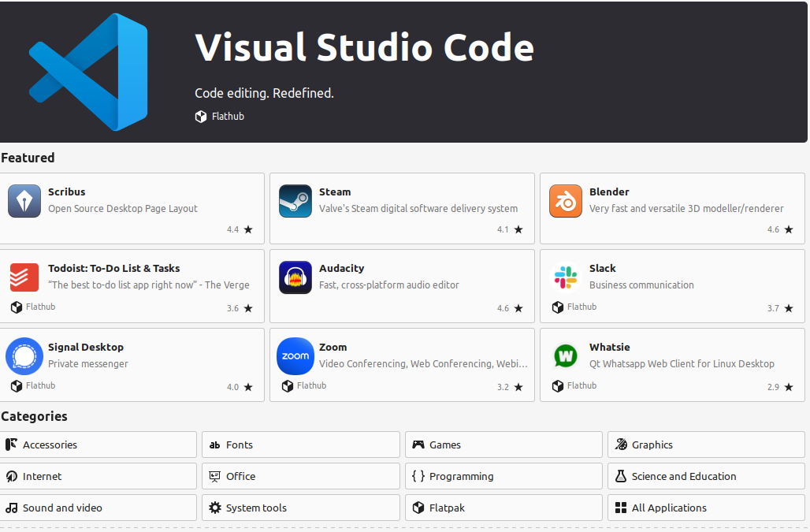Image resolution: width=810 pixels, height=532 pixels.
Task: Open the Whatsie app icon
Action: pos(566,356)
